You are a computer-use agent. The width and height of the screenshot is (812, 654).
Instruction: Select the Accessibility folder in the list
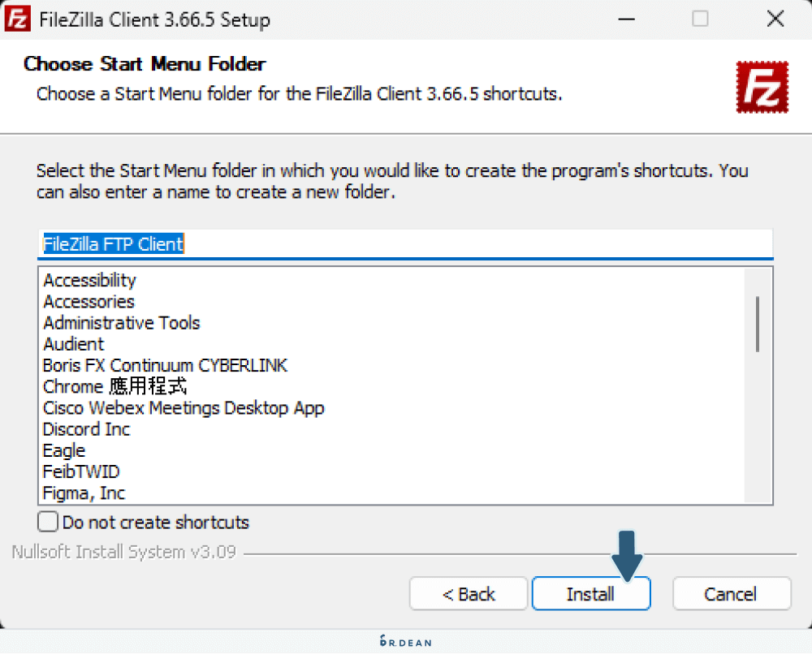coord(90,281)
